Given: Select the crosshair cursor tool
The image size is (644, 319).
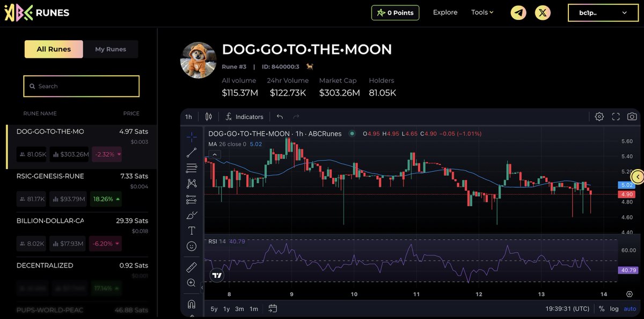Looking at the screenshot, I should (192, 137).
